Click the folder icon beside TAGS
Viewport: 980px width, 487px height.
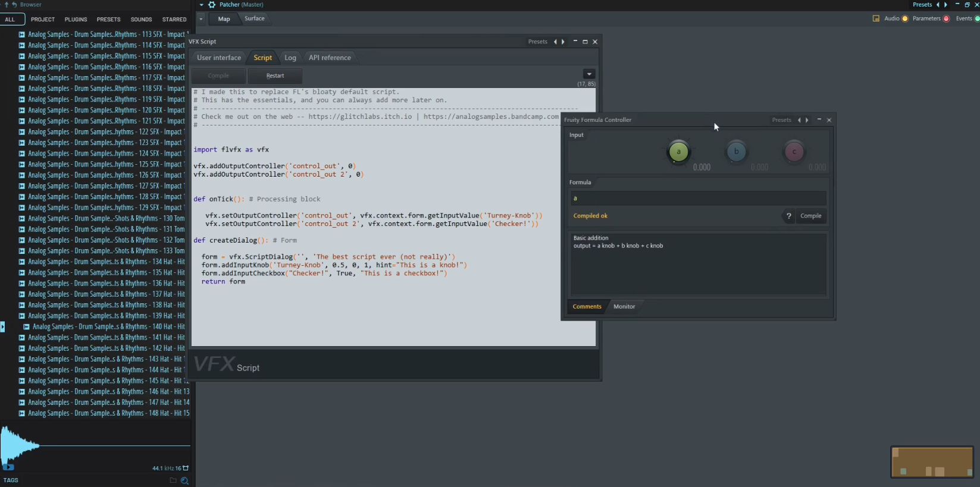[x=173, y=480]
